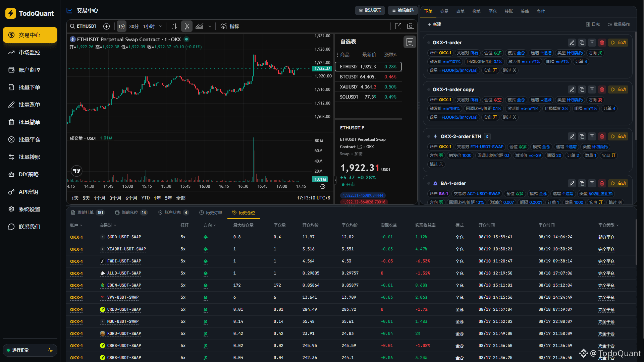Screen dimensions: 644x362
Task: Take a chart snapshot with camera icon
Action: tap(411, 26)
